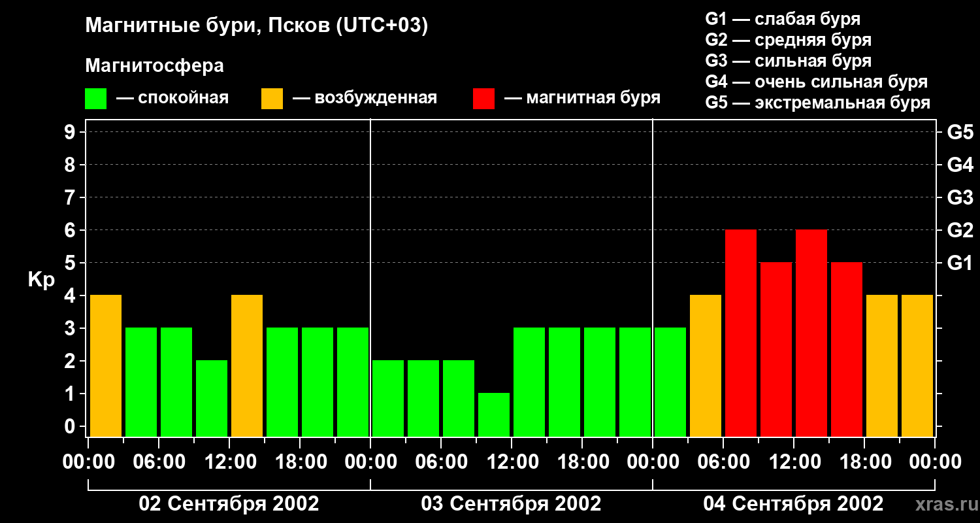Click the chart title 'Магнитные бури, Псков (UTC+03)'
This screenshot has height=523, width=980.
[257, 26]
